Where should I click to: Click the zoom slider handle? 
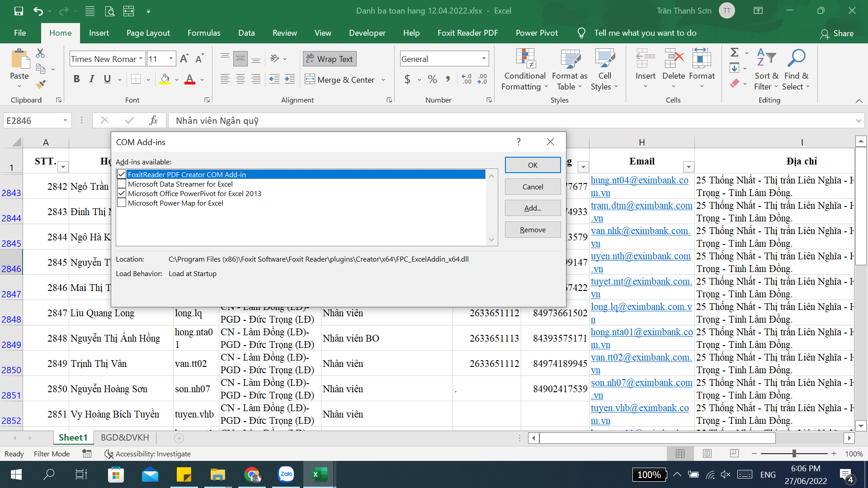point(794,453)
